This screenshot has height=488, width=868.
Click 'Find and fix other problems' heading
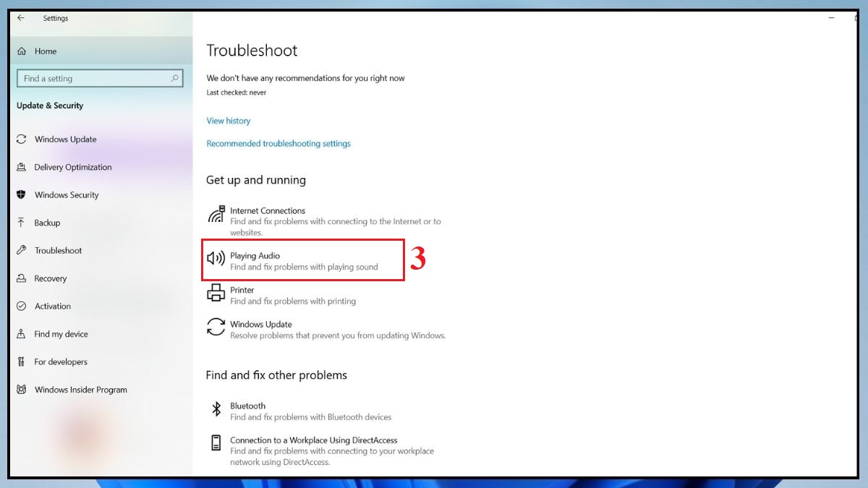[276, 375]
